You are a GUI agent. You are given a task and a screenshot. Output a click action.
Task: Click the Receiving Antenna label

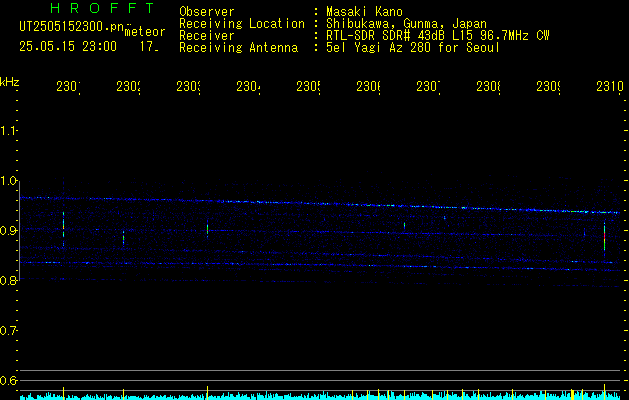tap(238, 48)
